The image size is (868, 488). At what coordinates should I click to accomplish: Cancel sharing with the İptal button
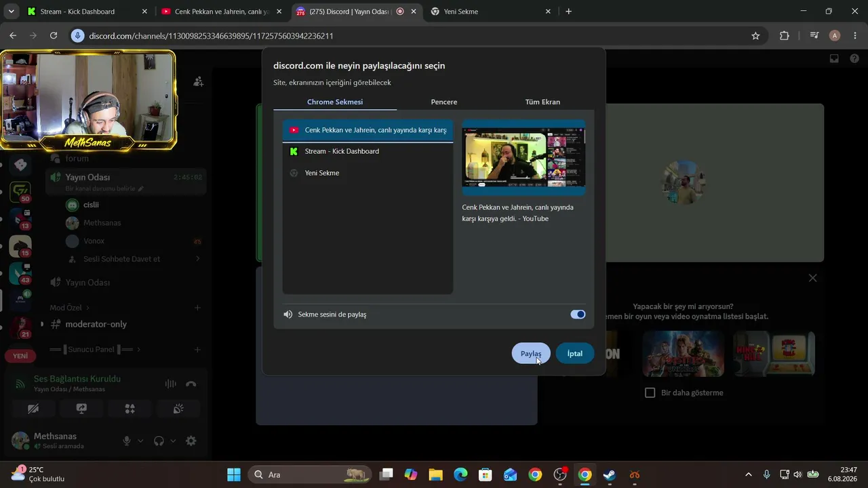575,353
